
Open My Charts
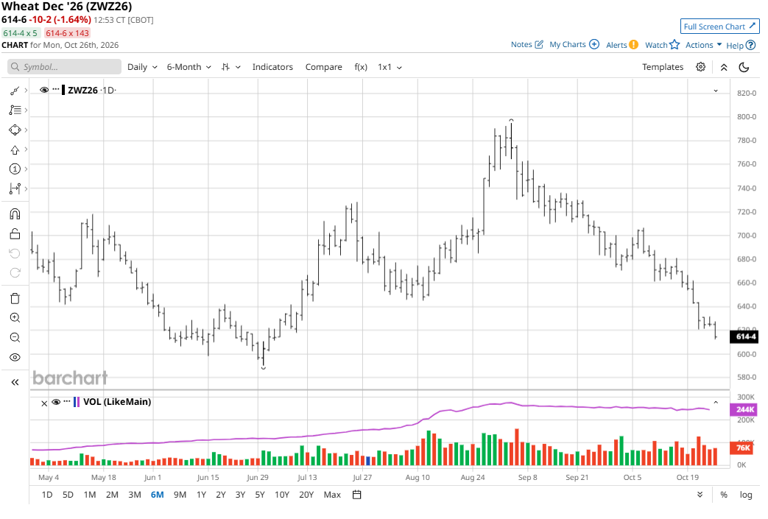point(574,45)
